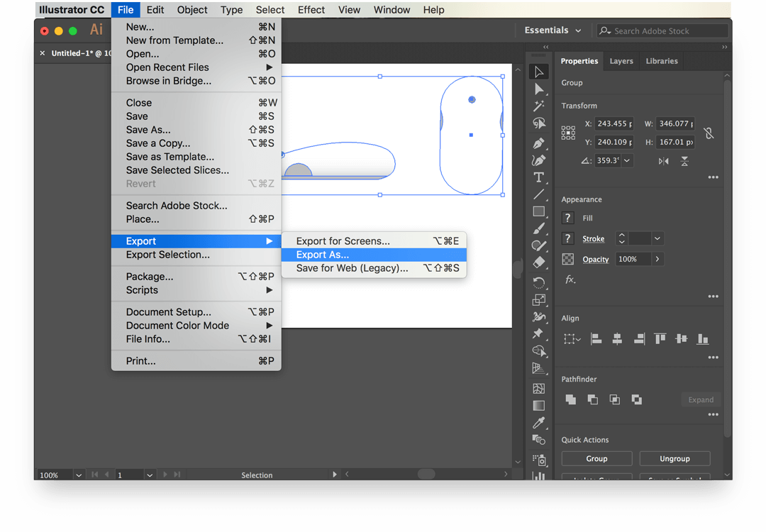The image size is (766, 532).
Task: Choose Export Selection... menu item
Action: click(x=196, y=255)
